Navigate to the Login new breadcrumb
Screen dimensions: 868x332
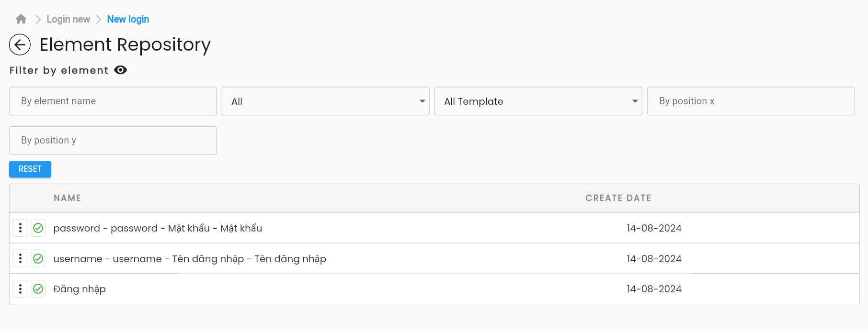68,19
